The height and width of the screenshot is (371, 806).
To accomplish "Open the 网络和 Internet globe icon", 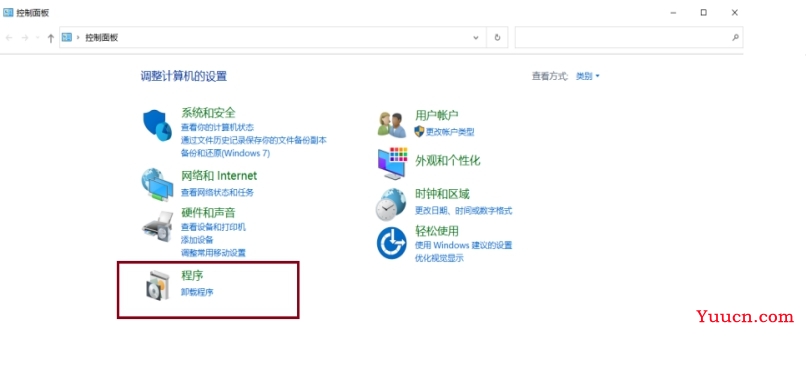I will [x=157, y=184].
